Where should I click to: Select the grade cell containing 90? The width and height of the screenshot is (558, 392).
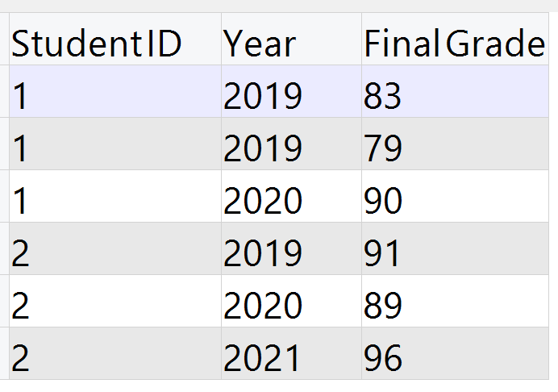click(383, 202)
